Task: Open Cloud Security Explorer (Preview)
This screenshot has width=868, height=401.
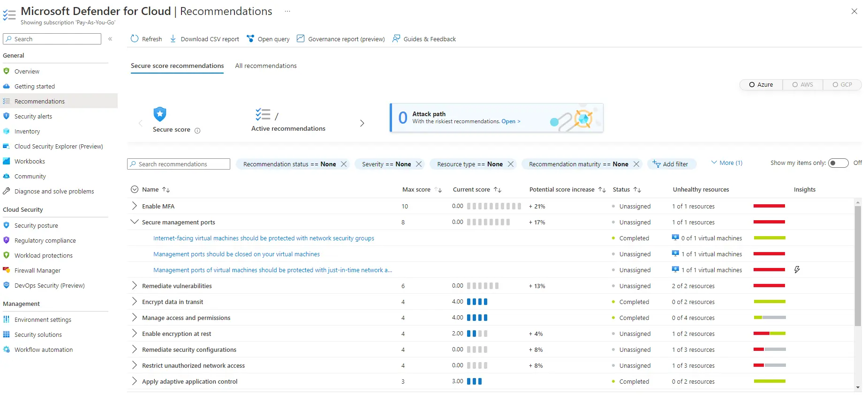Action: pyautogui.click(x=58, y=146)
